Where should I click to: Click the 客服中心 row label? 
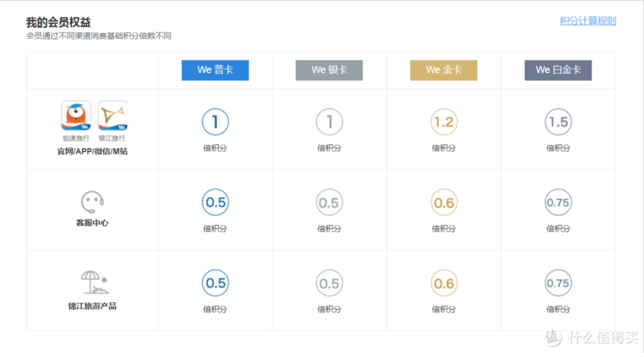point(92,223)
